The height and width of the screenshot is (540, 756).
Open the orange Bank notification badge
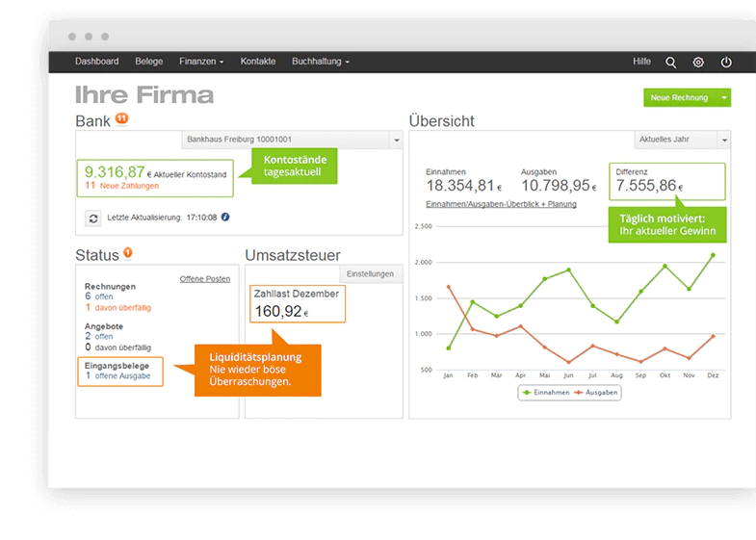click(122, 118)
